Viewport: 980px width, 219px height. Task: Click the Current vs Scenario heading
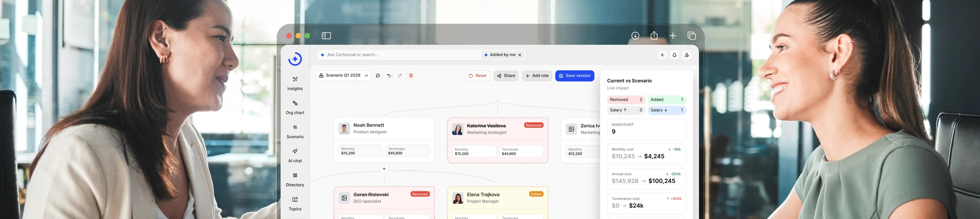[629, 81]
